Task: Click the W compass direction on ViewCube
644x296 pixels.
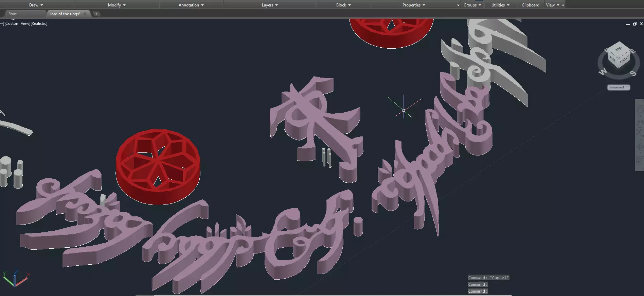Action: [x=603, y=72]
